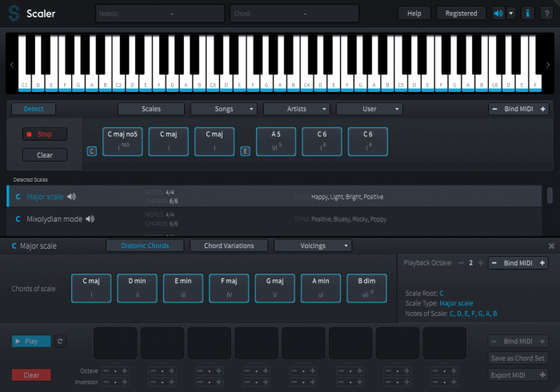Open the info icon in the header
Viewport: 560px width, 392px height.
pos(527,14)
